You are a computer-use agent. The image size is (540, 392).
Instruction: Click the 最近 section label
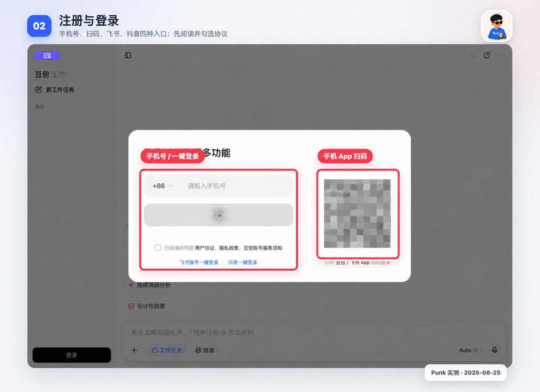(40, 107)
